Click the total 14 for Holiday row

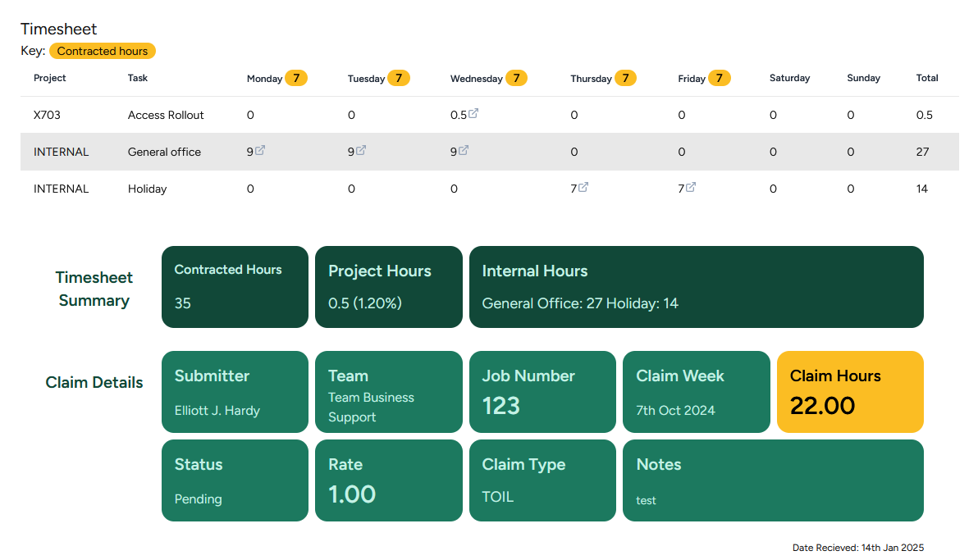tap(922, 189)
